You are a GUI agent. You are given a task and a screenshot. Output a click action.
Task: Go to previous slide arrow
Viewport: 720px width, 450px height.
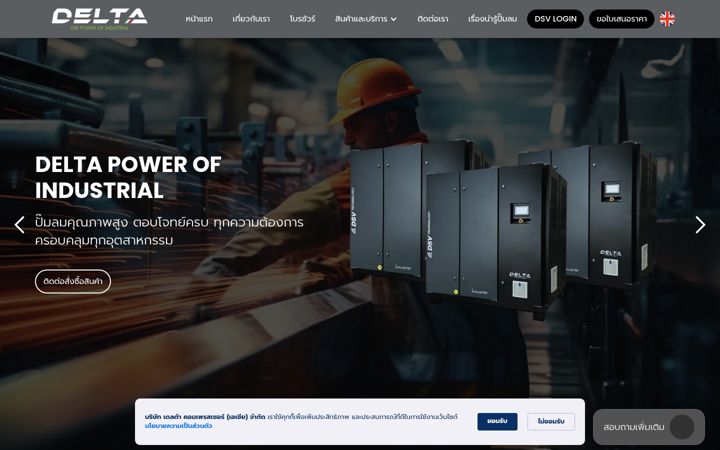click(x=19, y=225)
